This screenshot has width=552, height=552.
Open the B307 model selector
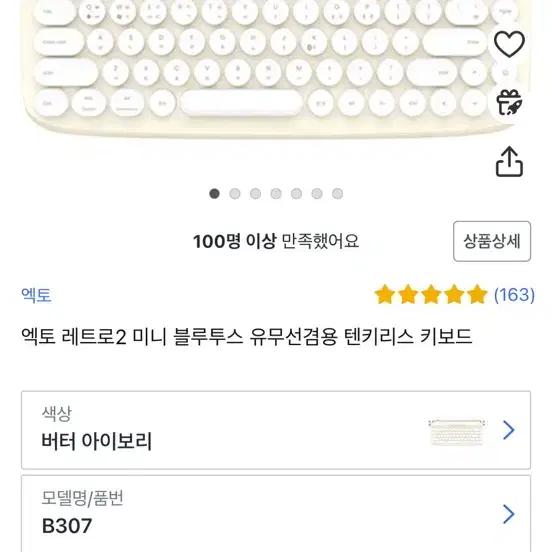coord(276,514)
